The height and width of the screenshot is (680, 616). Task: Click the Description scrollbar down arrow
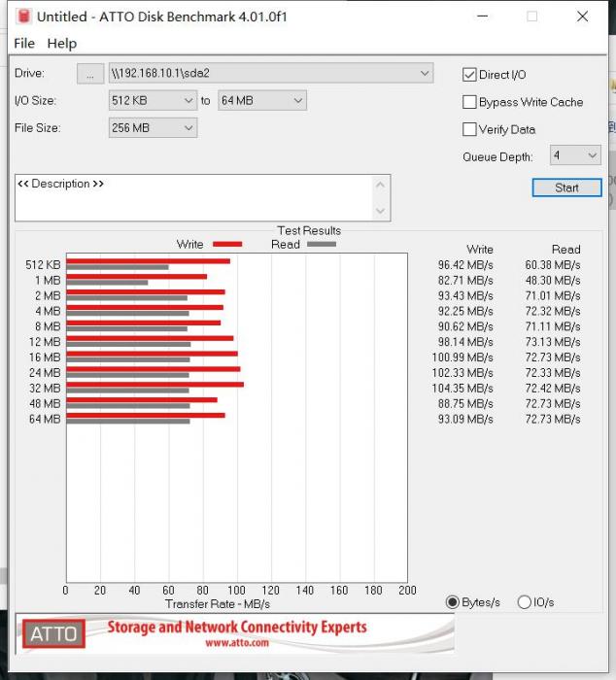(381, 211)
